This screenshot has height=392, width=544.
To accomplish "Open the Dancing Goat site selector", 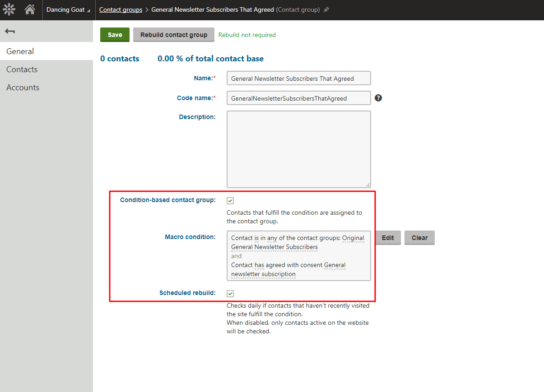I will pyautogui.click(x=68, y=10).
